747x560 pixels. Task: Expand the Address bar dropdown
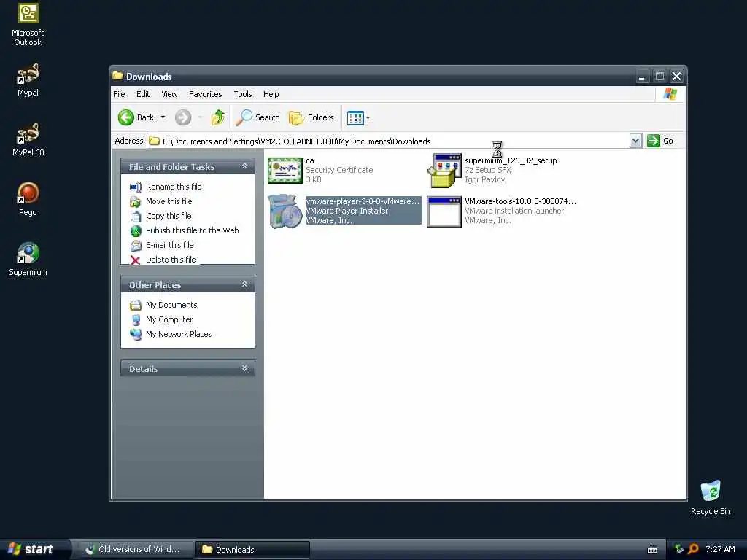pos(635,141)
